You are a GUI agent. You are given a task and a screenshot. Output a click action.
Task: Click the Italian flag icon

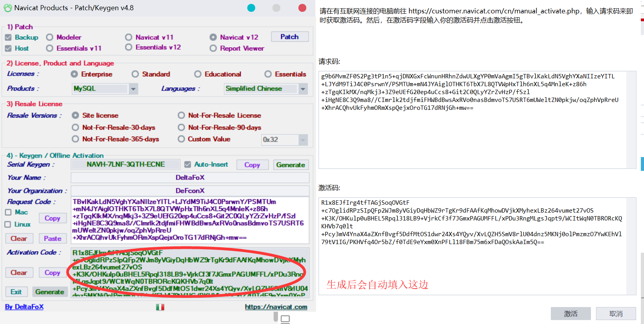point(160,307)
